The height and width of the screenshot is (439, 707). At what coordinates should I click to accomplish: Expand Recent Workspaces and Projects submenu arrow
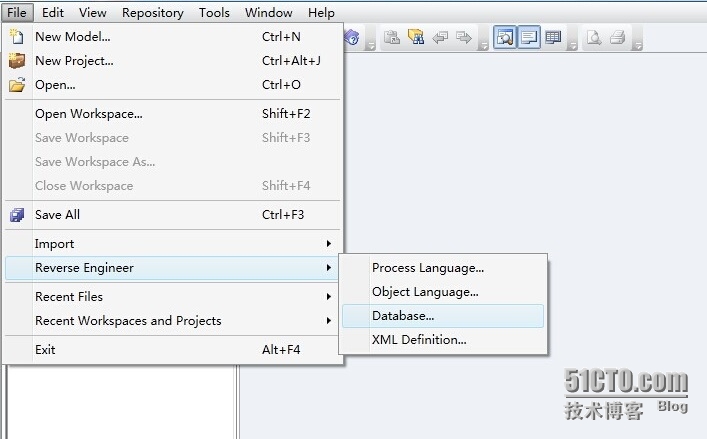(x=329, y=320)
